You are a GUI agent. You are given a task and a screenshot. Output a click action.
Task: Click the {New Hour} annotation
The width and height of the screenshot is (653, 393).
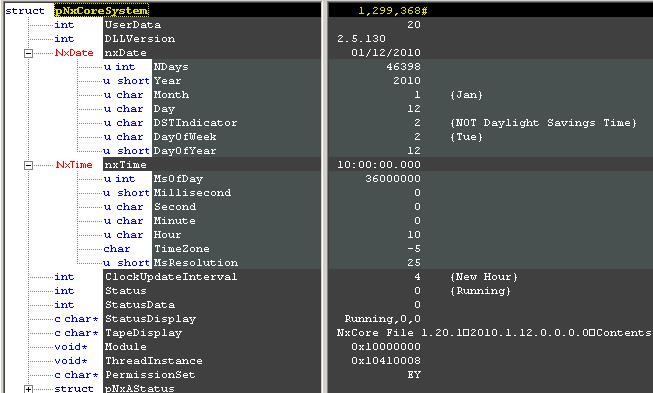(x=484, y=276)
